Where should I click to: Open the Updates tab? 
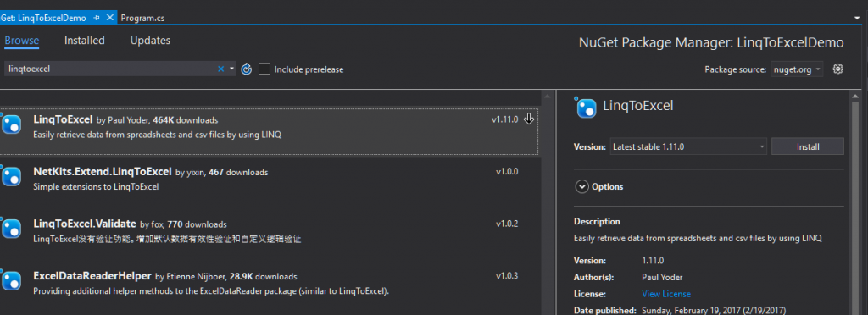150,41
